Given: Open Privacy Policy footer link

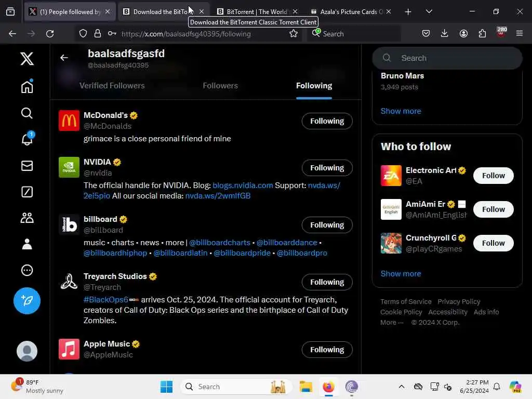Looking at the screenshot, I should coord(459,302).
